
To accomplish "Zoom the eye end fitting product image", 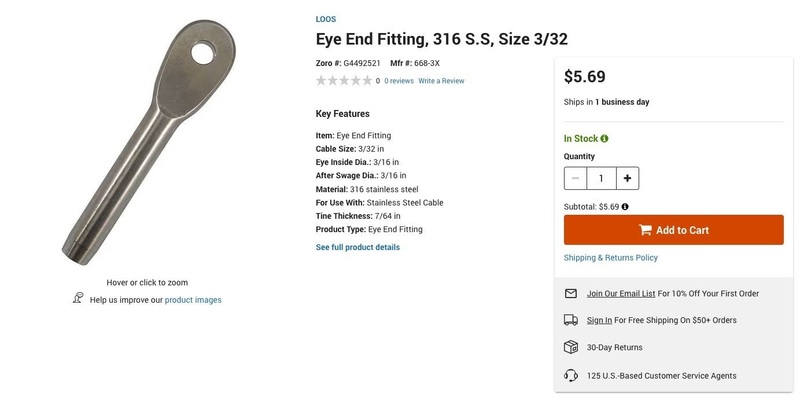I will coord(147,140).
